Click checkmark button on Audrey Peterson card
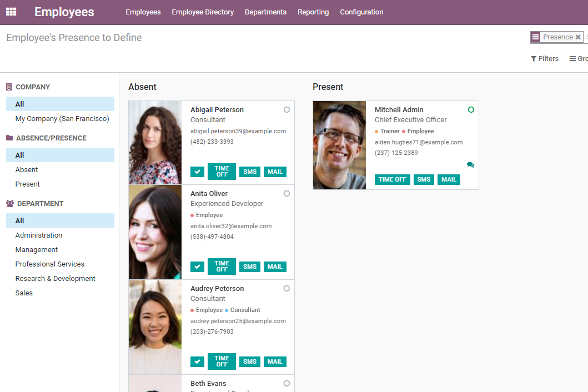 (197, 361)
